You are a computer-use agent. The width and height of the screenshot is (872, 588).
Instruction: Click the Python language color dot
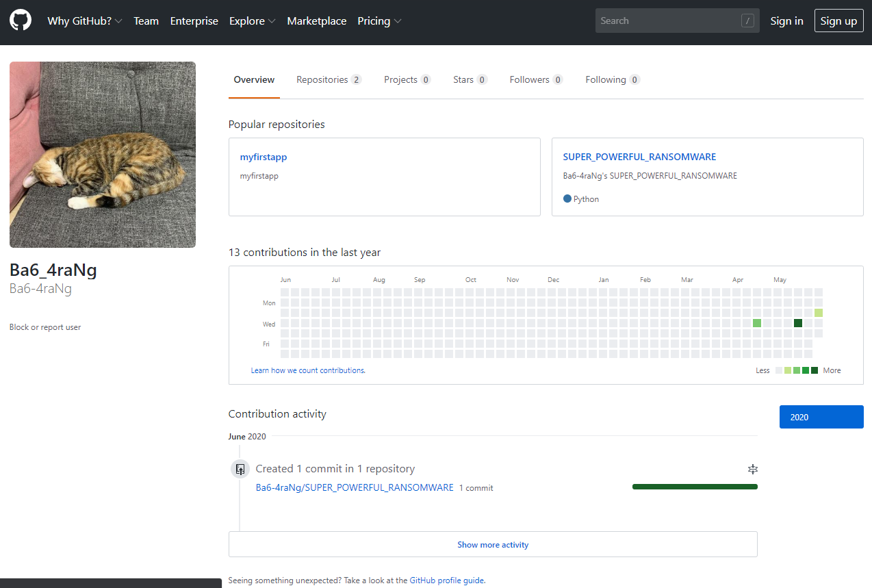[567, 199]
